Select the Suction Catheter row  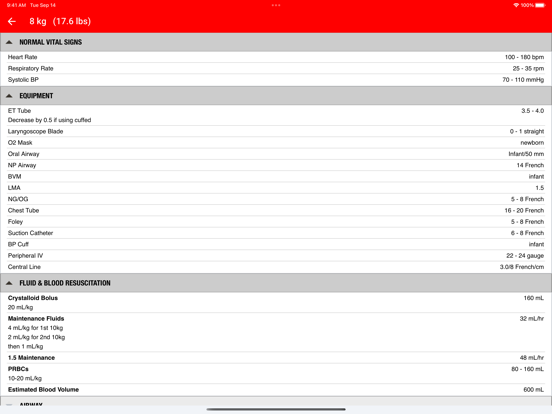[276, 233]
